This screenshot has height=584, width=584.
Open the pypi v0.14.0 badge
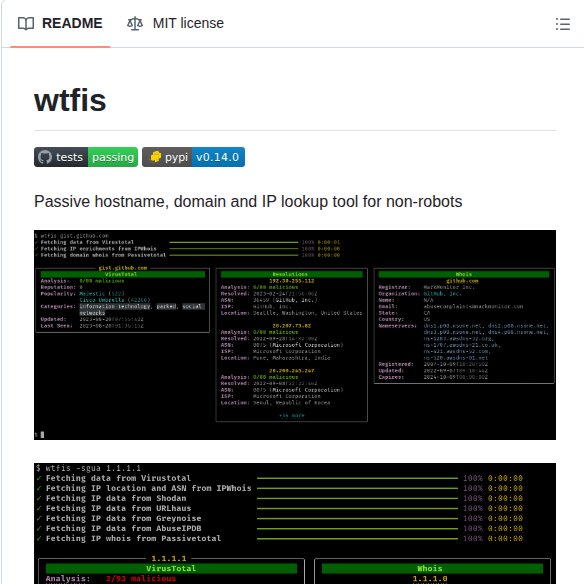click(193, 157)
